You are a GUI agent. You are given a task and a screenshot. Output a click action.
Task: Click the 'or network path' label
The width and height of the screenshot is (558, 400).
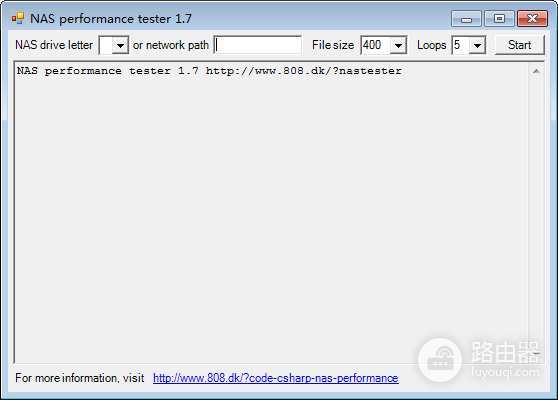tap(171, 45)
